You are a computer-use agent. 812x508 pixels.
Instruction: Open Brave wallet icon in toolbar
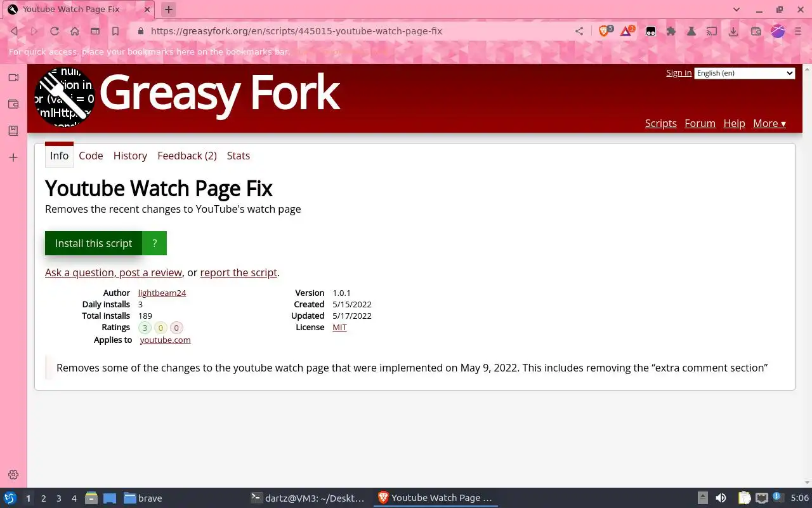pos(756,31)
